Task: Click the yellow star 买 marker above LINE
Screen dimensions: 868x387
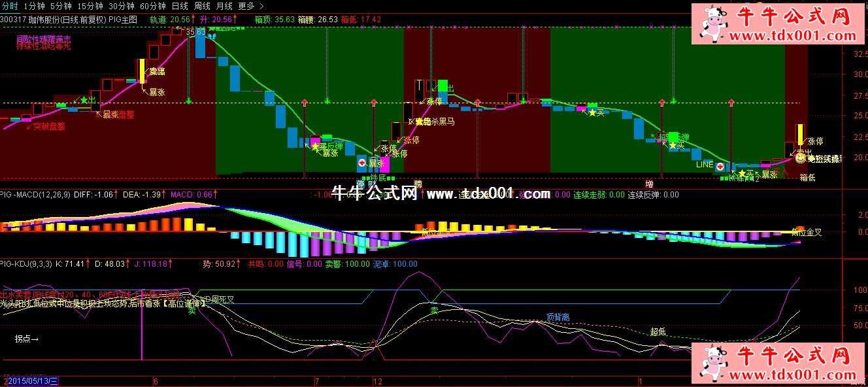Action: pos(672,144)
